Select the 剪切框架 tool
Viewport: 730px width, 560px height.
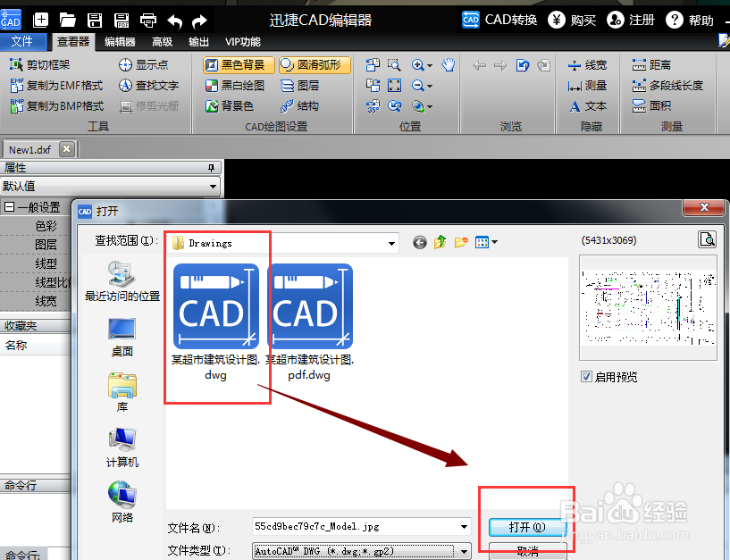pyautogui.click(x=40, y=64)
